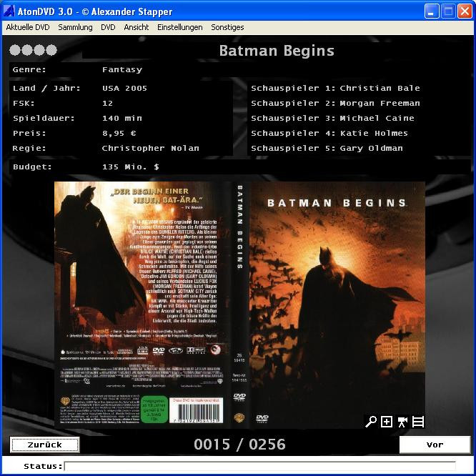Minimize the AtonDVD window
The width and height of the screenshot is (476, 476).
pyautogui.click(x=432, y=11)
